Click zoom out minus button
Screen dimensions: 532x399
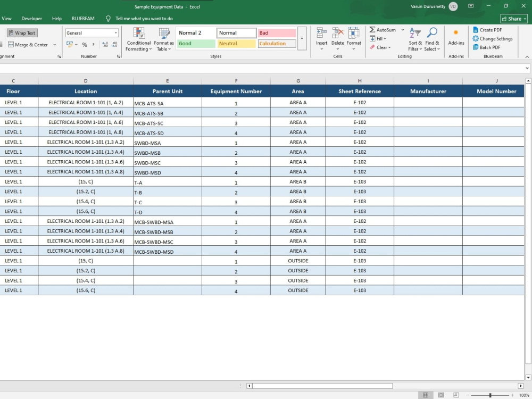click(x=468, y=395)
